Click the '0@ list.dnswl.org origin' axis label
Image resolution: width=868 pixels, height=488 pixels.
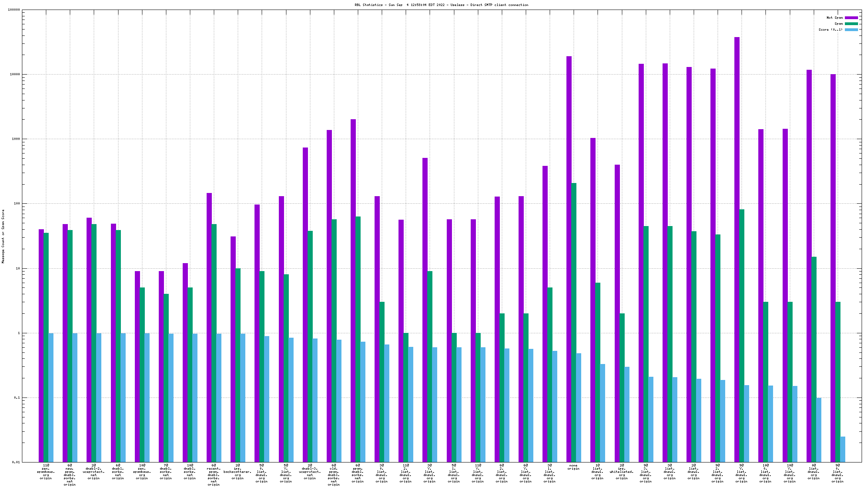tap(813, 472)
